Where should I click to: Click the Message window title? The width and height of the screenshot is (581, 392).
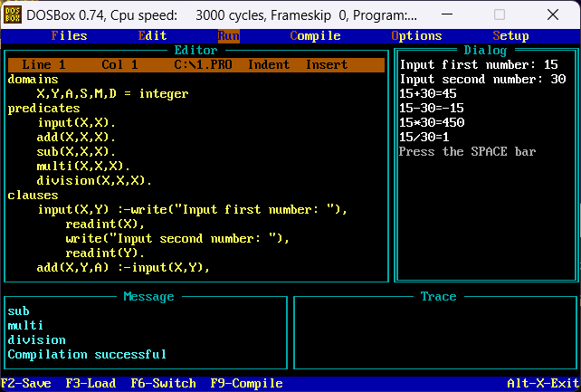[148, 296]
